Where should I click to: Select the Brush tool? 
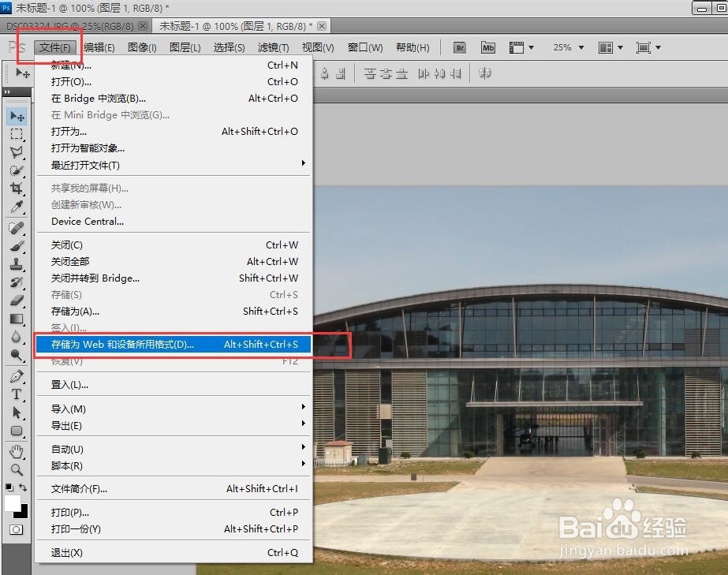(17, 246)
